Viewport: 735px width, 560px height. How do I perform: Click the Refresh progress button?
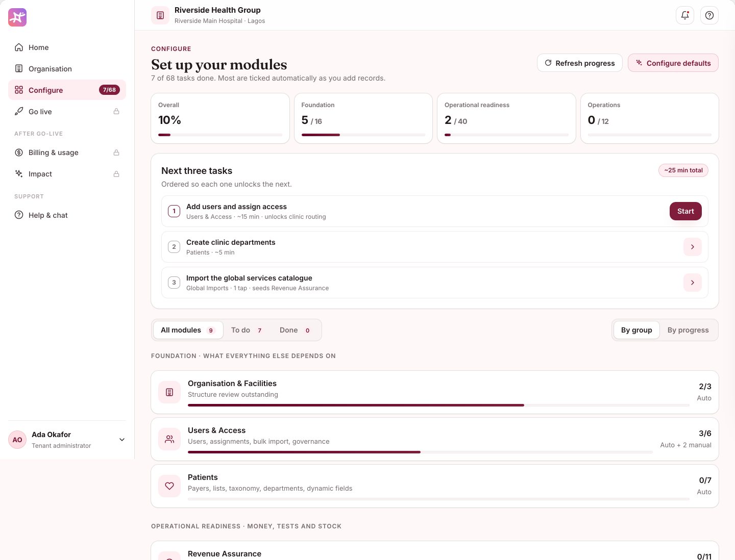(x=579, y=63)
